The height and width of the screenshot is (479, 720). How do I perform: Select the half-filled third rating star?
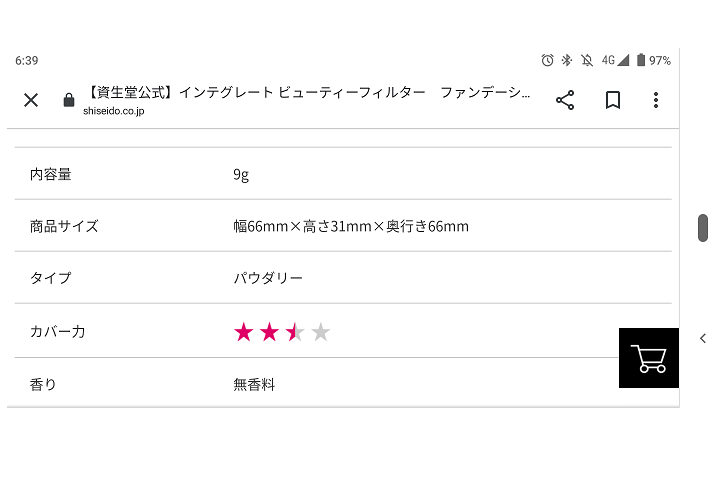(295, 332)
